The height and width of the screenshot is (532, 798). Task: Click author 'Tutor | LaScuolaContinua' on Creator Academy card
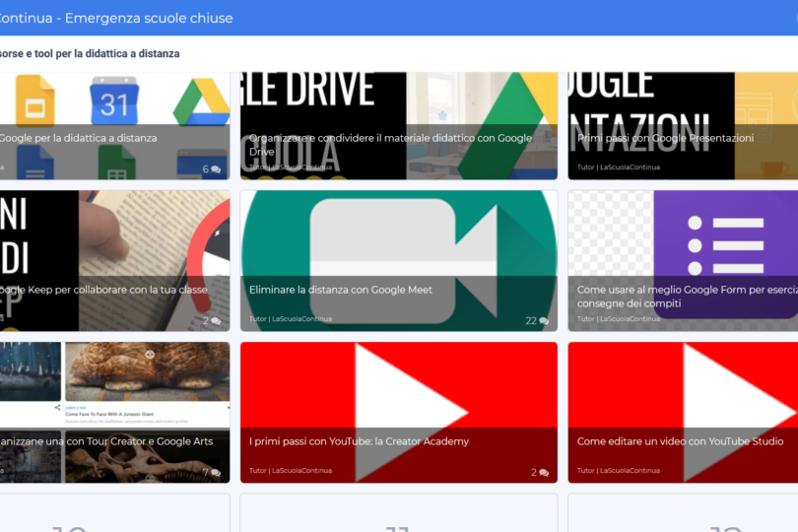[x=290, y=470]
